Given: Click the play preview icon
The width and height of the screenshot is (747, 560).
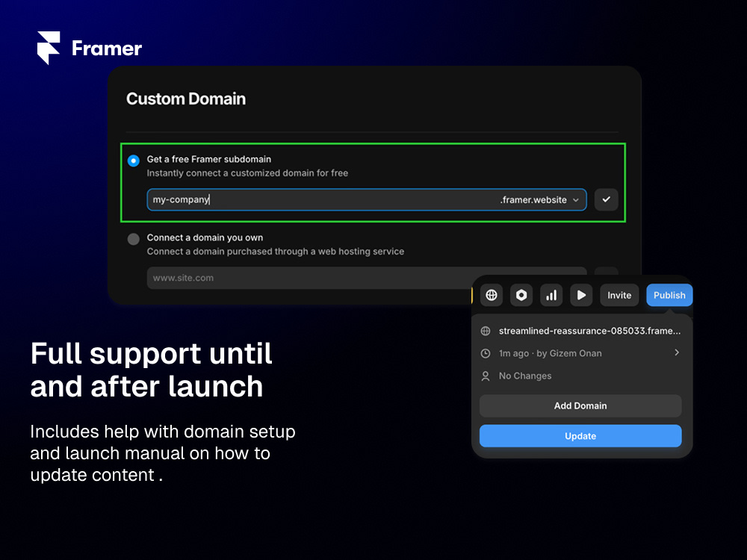Looking at the screenshot, I should 581,295.
